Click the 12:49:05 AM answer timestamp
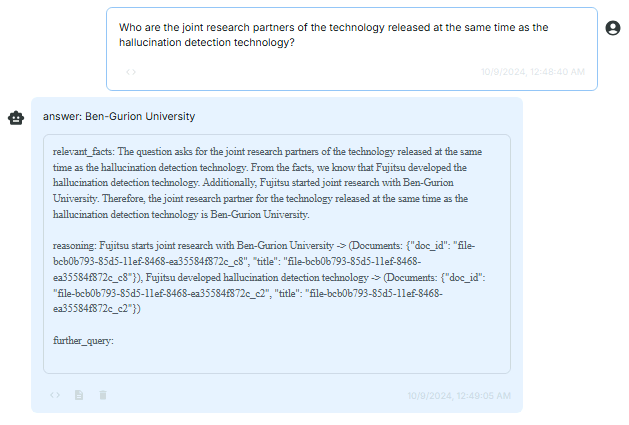 point(459,396)
